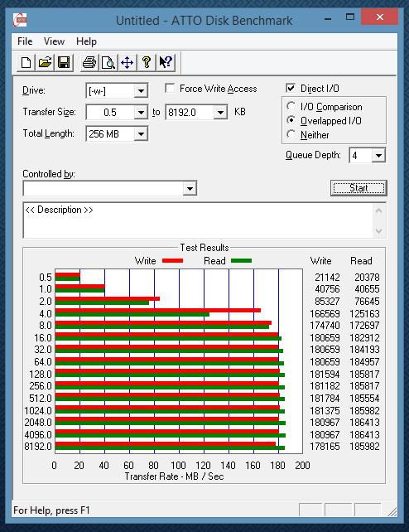Click the read value 20378
Viewport: 409px width, 532px height.
click(367, 278)
